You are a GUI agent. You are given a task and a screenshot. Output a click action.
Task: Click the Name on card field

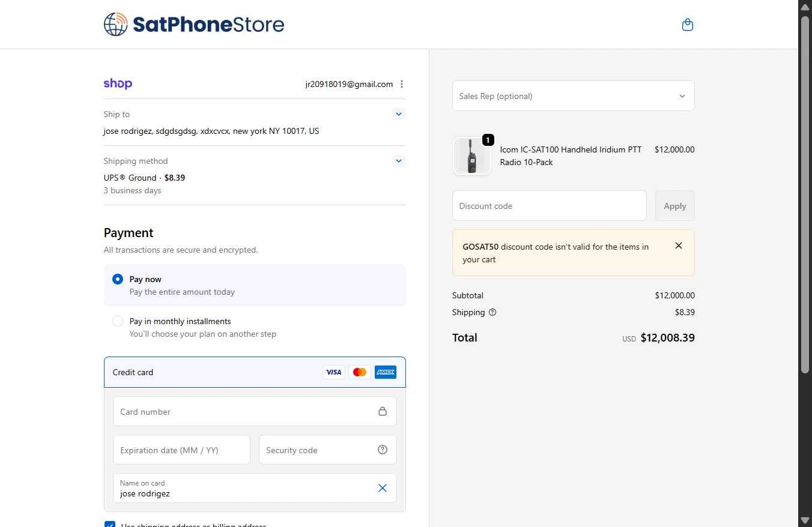tap(255, 488)
